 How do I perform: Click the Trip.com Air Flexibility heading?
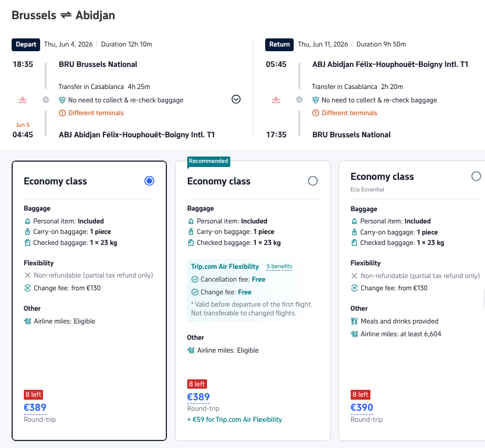point(225,266)
